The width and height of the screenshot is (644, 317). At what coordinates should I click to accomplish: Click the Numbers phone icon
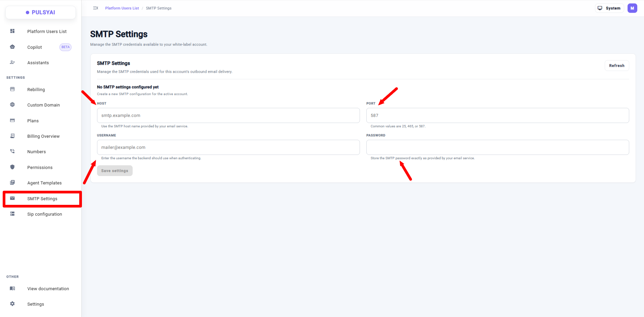tap(12, 151)
